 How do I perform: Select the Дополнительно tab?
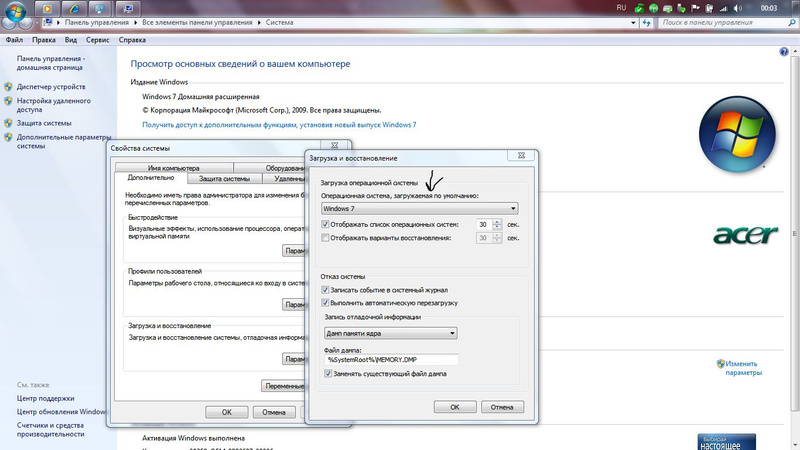(151, 178)
